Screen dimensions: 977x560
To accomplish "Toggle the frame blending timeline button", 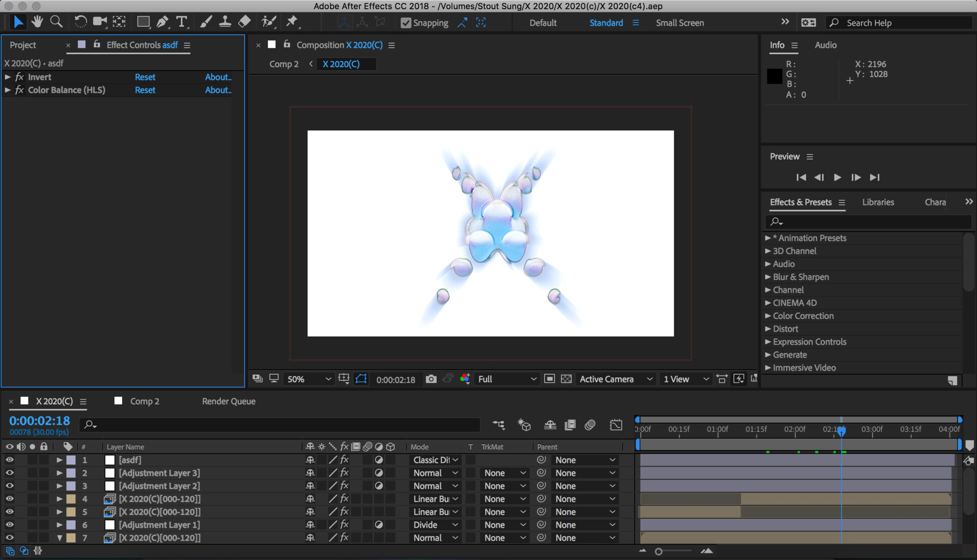I will point(570,425).
